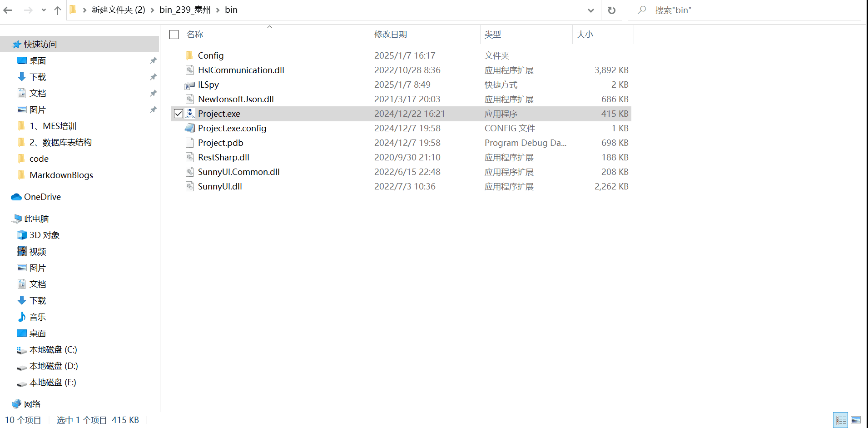Select HslCommunication.dll file icon

[190, 70]
